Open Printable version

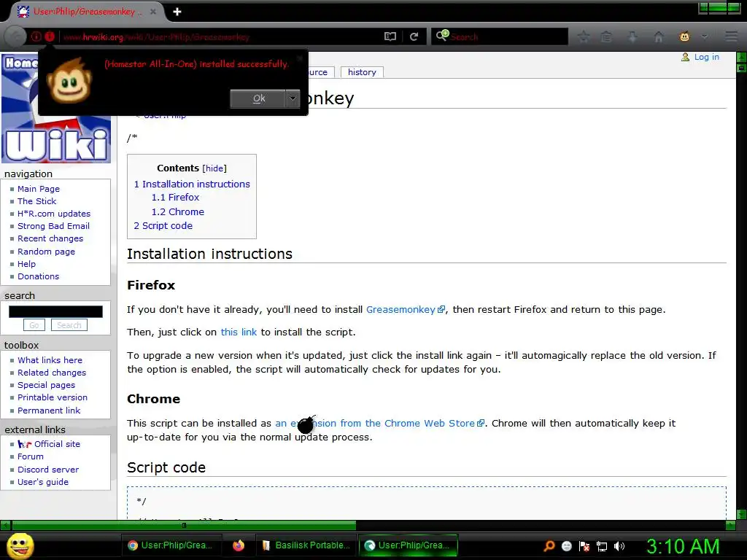point(53,397)
